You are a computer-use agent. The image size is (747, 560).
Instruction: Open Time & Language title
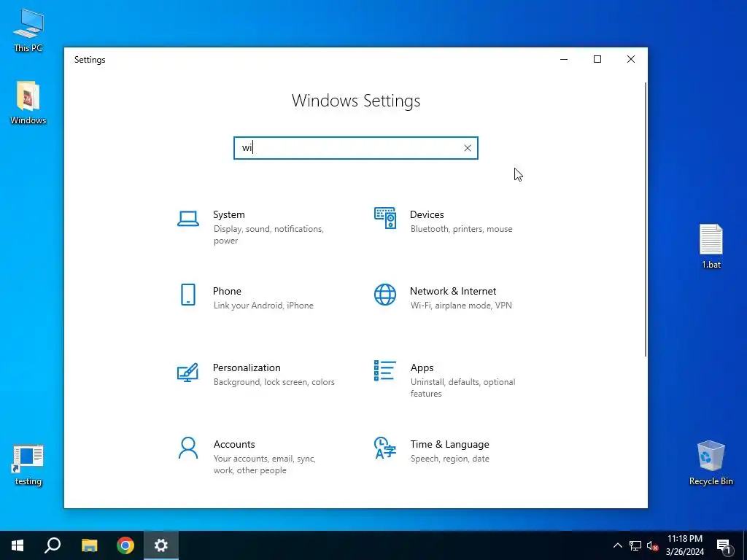point(449,444)
